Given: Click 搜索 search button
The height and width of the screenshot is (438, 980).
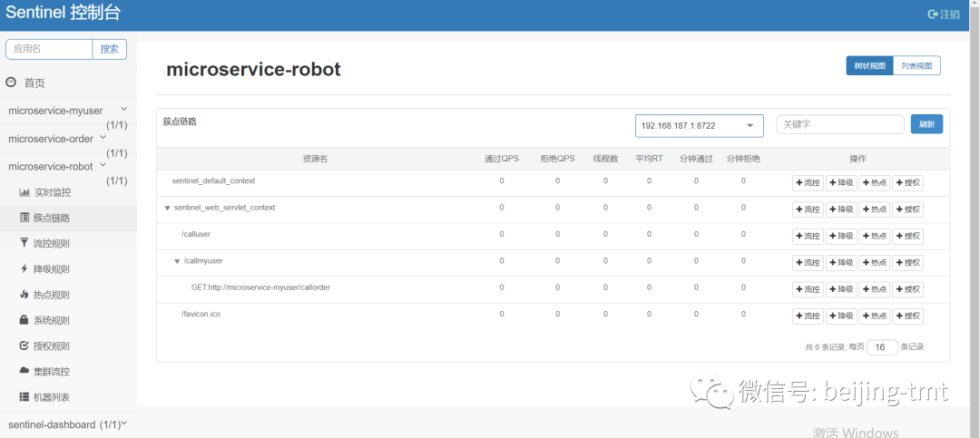Looking at the screenshot, I should click(110, 49).
